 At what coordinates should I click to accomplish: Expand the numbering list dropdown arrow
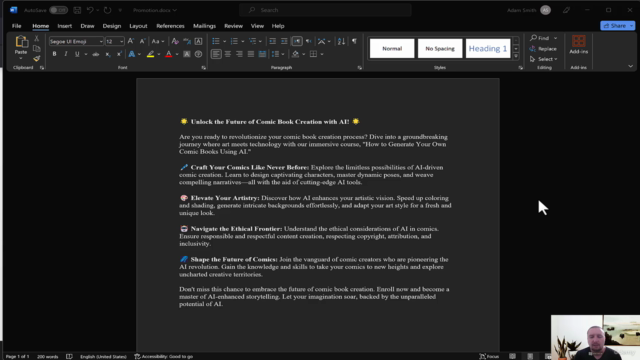click(243, 41)
